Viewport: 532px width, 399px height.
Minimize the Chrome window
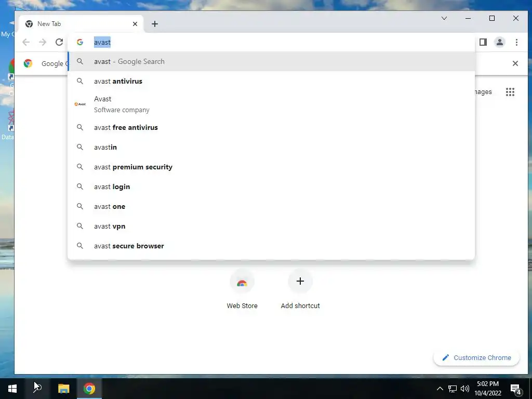tap(468, 18)
